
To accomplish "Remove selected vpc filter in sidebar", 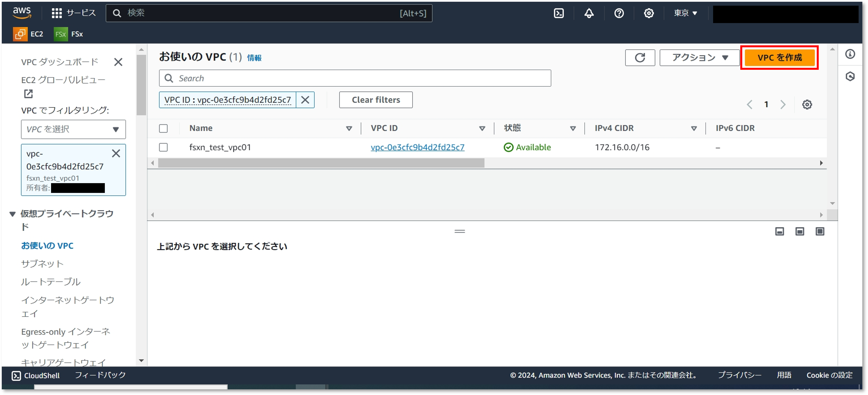I will [116, 153].
